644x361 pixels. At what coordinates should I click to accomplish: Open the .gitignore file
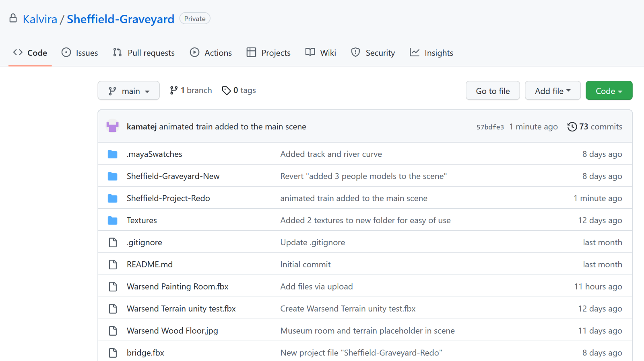click(x=144, y=242)
